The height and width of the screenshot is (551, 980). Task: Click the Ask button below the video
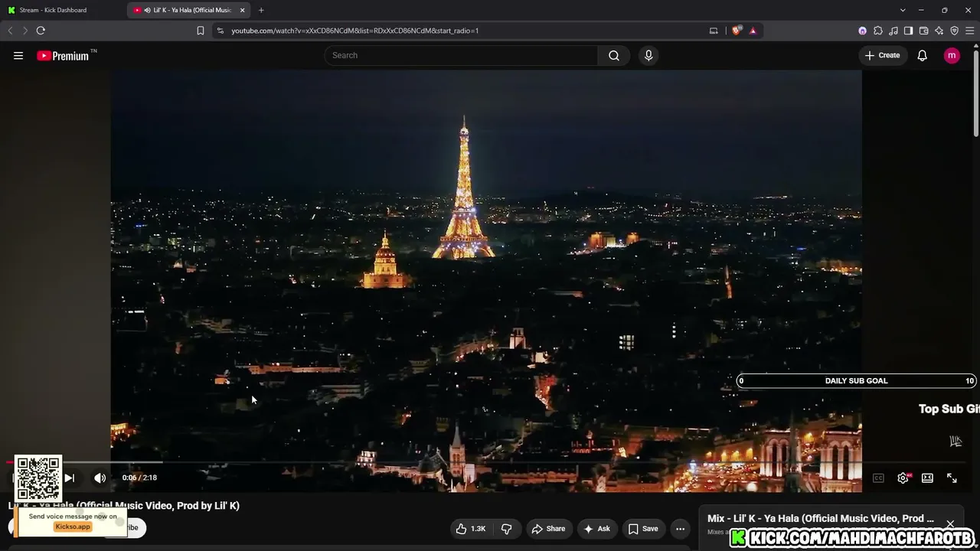596,529
